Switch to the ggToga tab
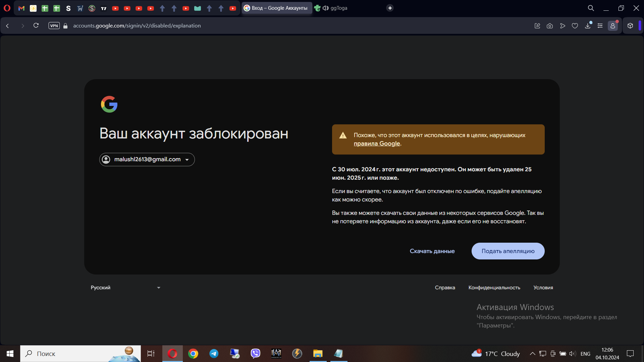The width and height of the screenshot is (644, 362). (338, 8)
